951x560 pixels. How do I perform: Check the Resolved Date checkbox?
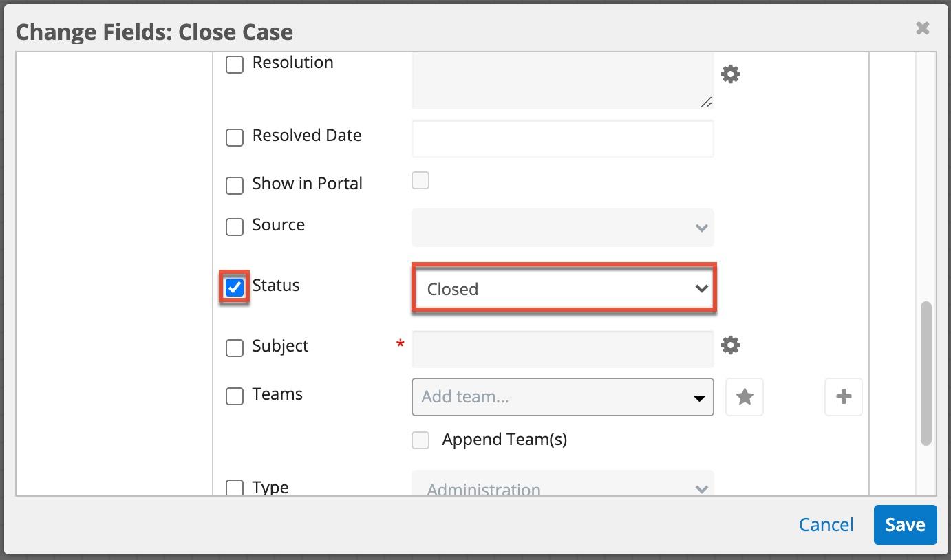235,137
